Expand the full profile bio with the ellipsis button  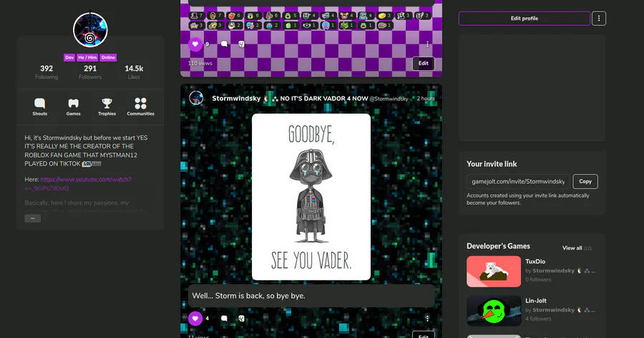tap(32, 218)
